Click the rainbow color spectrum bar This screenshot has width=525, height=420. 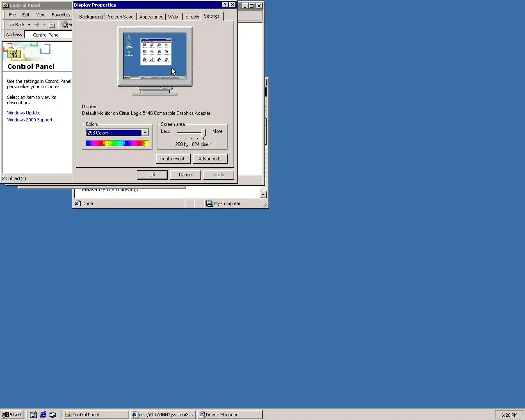click(117, 143)
